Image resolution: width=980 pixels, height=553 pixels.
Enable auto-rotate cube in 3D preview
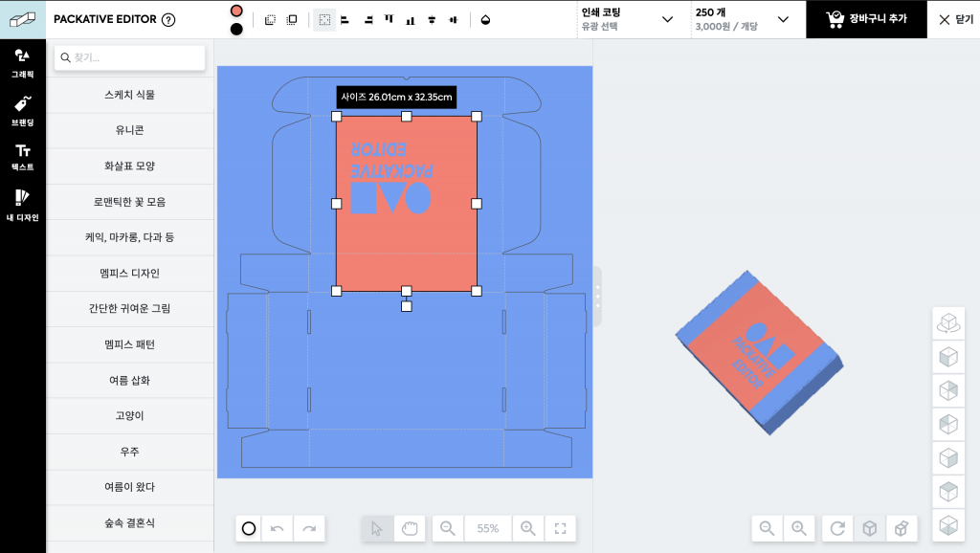point(948,323)
